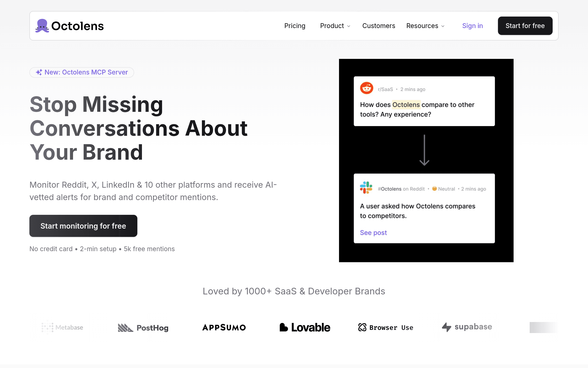Open the New: Octolens MCP Server announcement
Viewport: 588px width, 368px height.
click(82, 72)
